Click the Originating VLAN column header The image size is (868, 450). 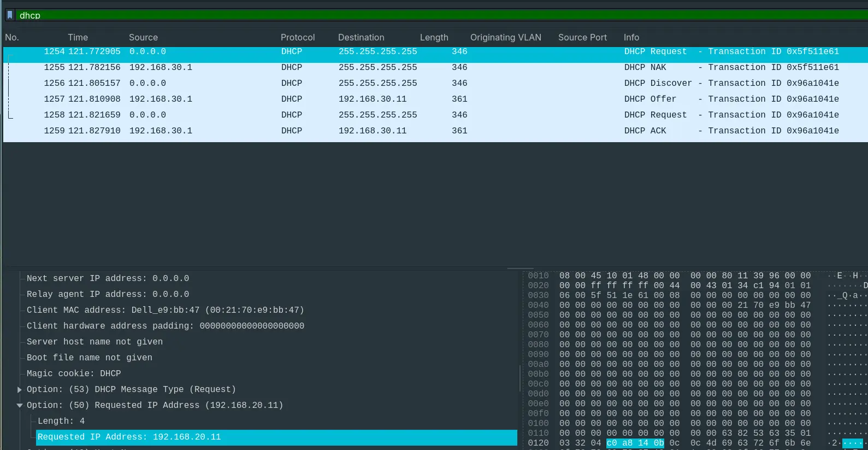(x=505, y=37)
